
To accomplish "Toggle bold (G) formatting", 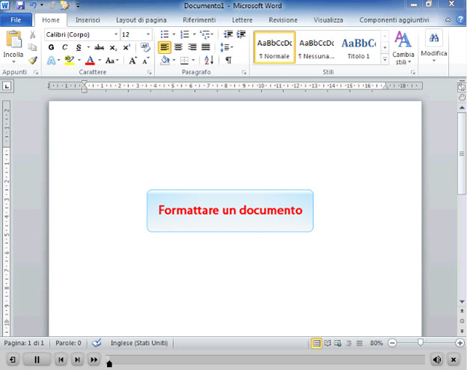I will tap(51, 47).
